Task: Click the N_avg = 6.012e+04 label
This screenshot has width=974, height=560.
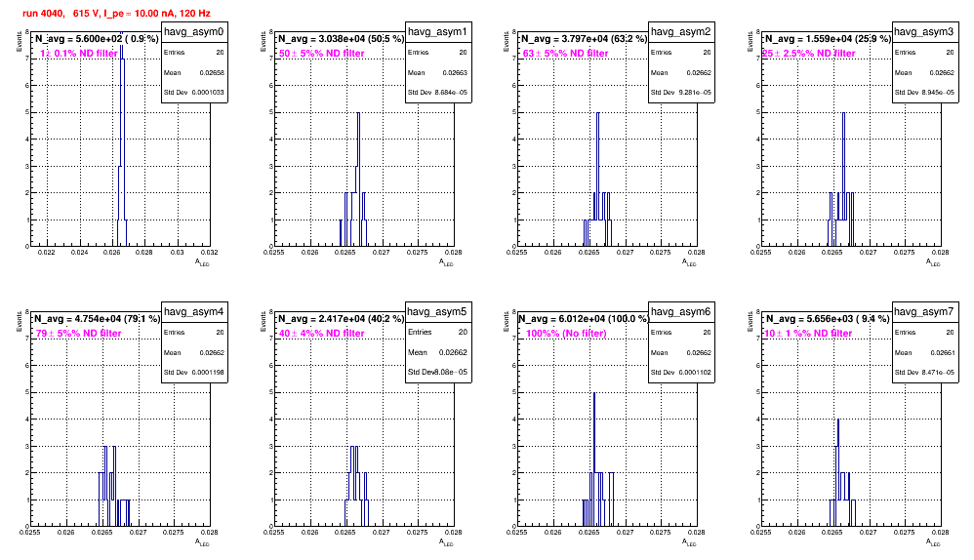Action: click(584, 318)
